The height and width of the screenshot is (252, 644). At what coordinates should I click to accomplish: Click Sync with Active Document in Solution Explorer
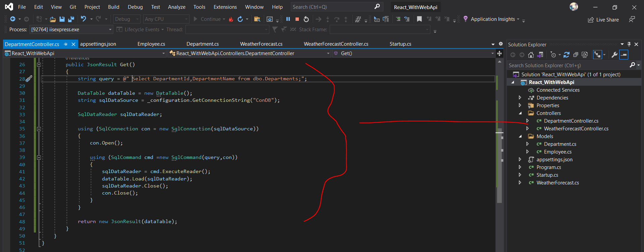pos(567,55)
